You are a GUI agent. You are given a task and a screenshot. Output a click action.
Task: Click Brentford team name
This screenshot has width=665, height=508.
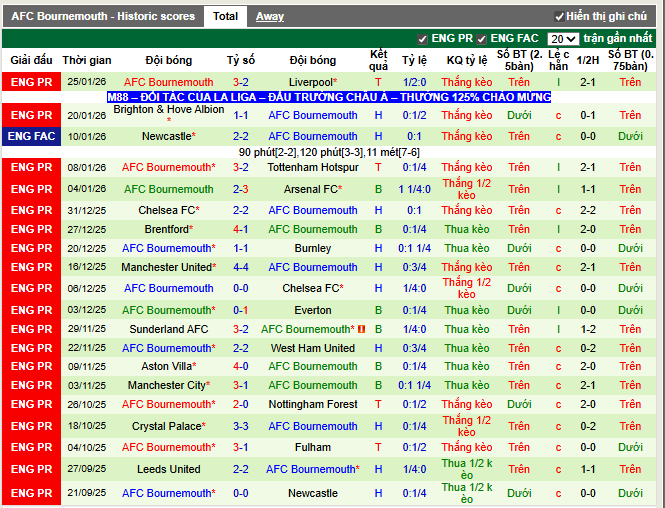[168, 229]
